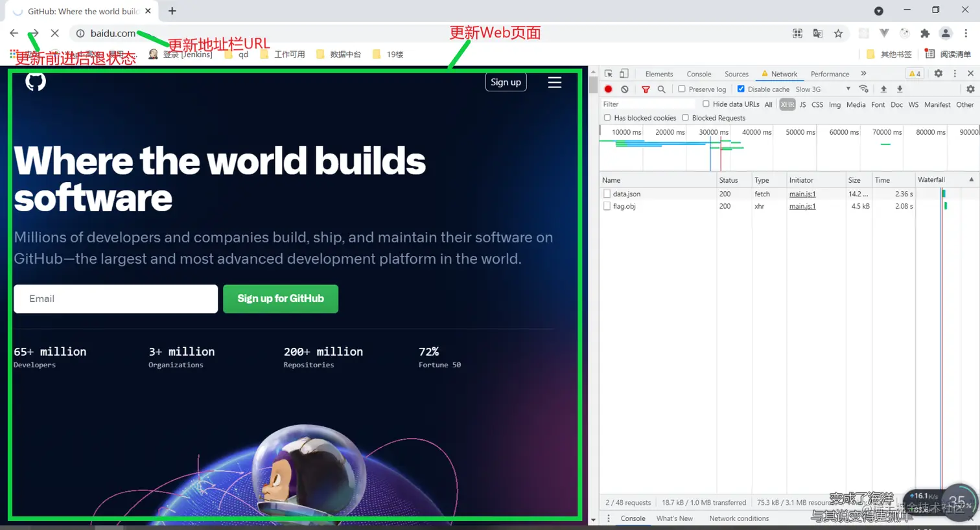
Task: Activate the DevTools inspect element picker
Action: pyautogui.click(x=608, y=74)
